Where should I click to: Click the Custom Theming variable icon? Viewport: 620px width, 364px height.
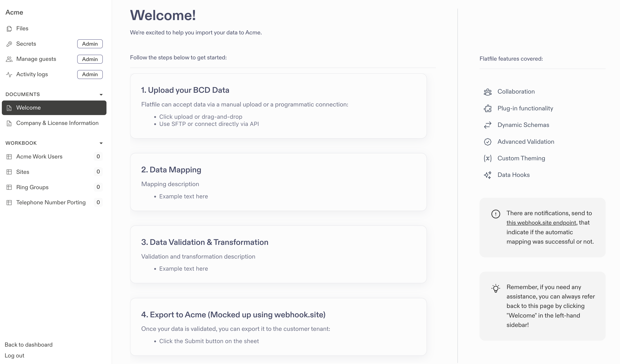[x=487, y=158]
